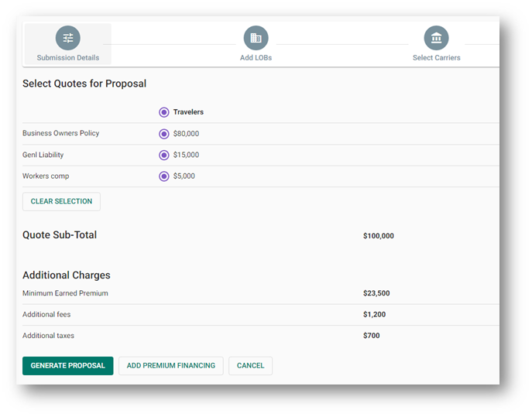This screenshot has height=417, width=532.
Task: Click the Business Owners Policy row label
Action: point(60,133)
